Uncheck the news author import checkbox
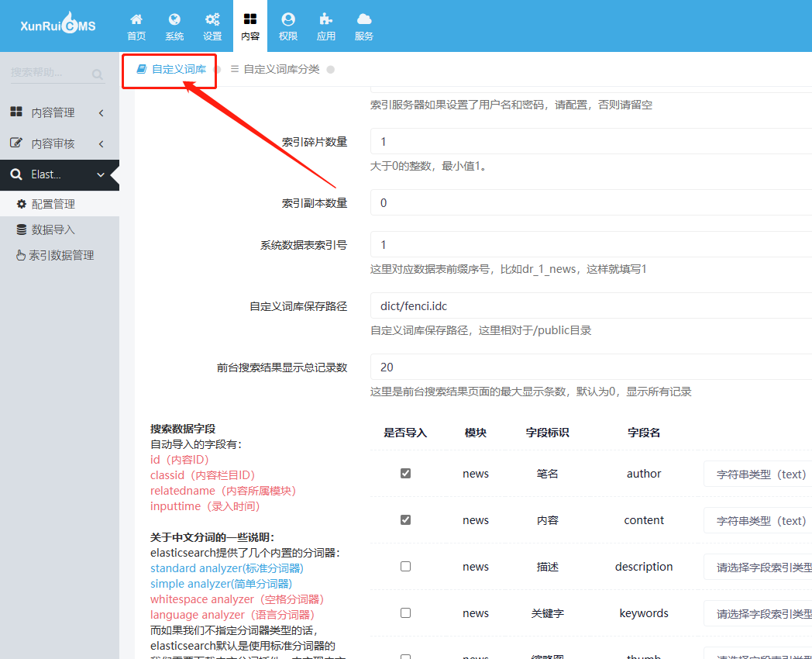The image size is (812, 659). [x=405, y=474]
